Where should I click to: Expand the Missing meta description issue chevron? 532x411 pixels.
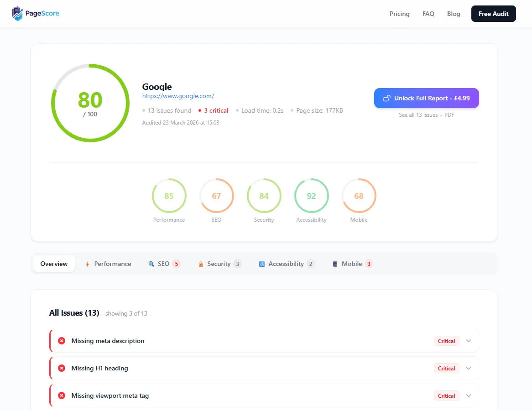[469, 341]
